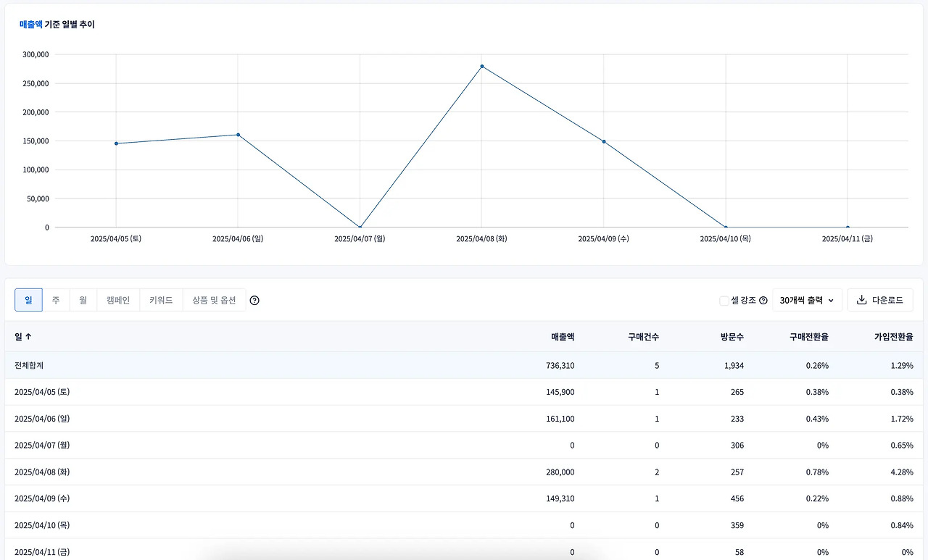Click the 265 visits cell

coord(737,392)
